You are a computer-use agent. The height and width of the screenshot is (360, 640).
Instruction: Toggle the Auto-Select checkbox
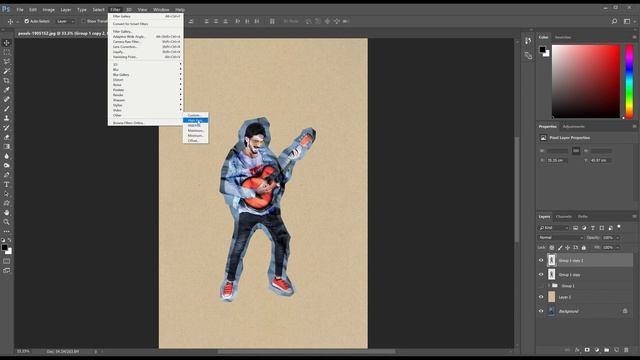click(27, 21)
